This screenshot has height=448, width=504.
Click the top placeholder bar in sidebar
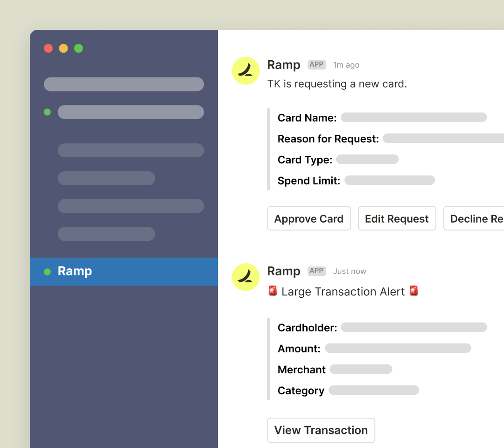124,84
